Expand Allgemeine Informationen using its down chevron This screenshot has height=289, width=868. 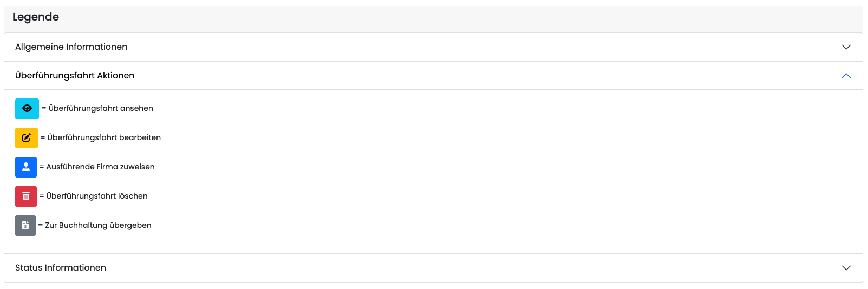pyautogui.click(x=846, y=47)
